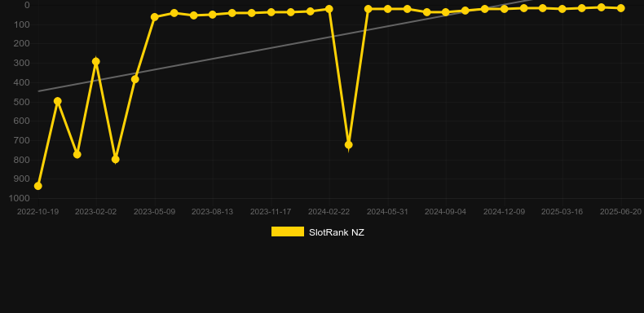Click the data point near rank 800

116,160
